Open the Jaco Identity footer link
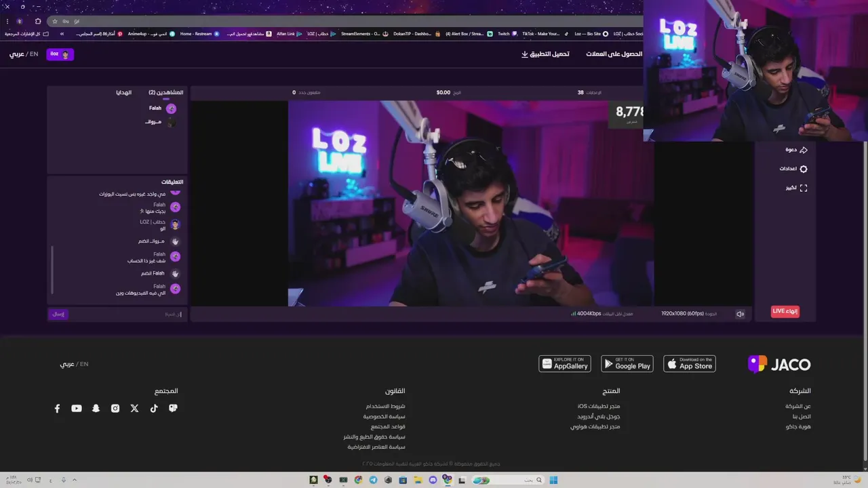The width and height of the screenshot is (868, 488). (x=798, y=426)
